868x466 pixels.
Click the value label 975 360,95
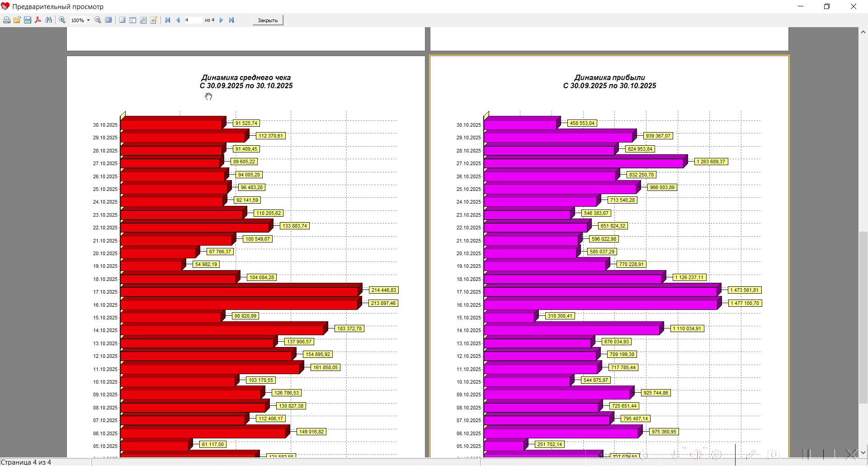[x=664, y=432]
